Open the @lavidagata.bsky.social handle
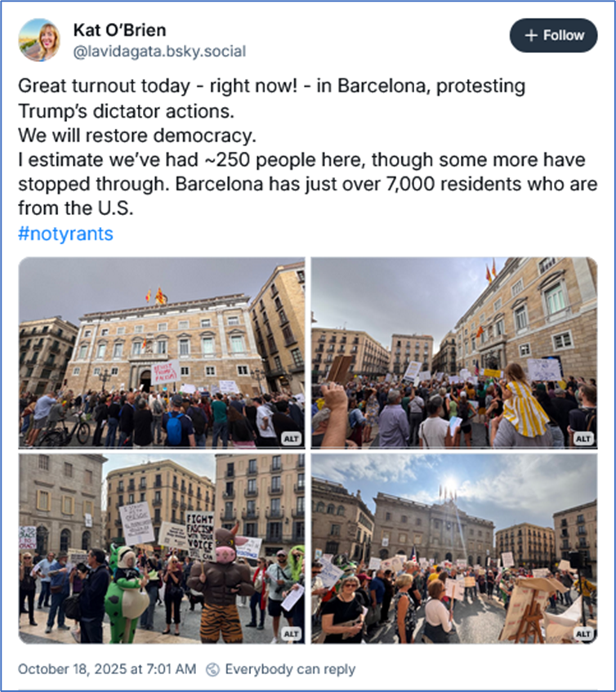 pos(159,51)
